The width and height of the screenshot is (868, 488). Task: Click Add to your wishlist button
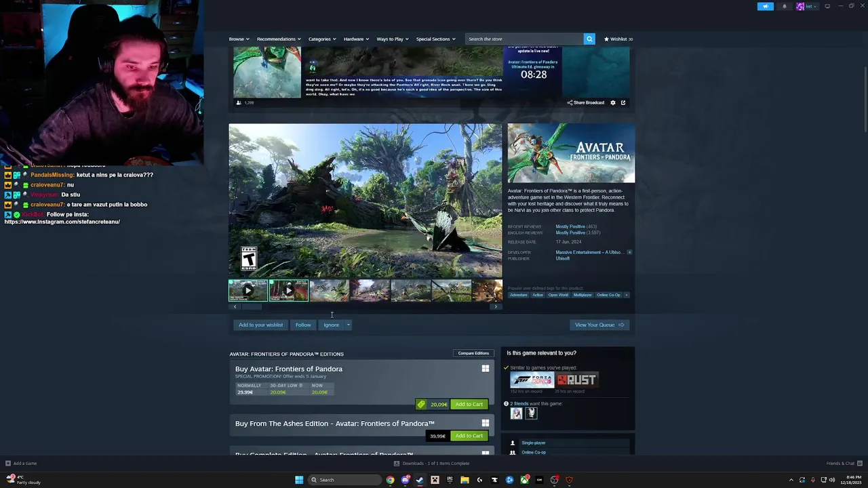(260, 325)
